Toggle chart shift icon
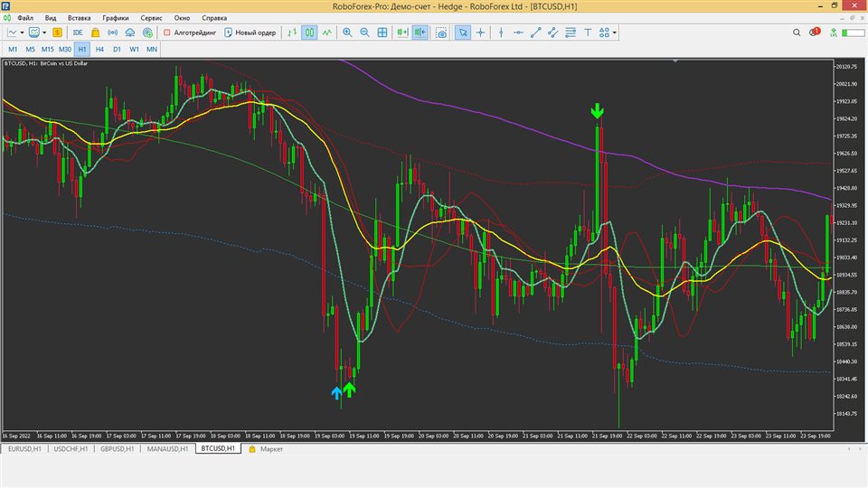Screen dimensions: 868x488 point(420,33)
